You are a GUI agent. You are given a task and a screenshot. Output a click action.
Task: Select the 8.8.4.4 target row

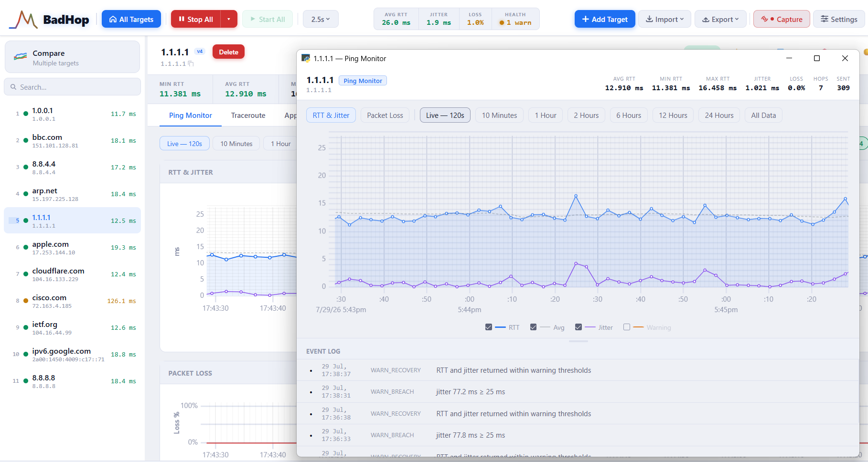[x=73, y=167]
